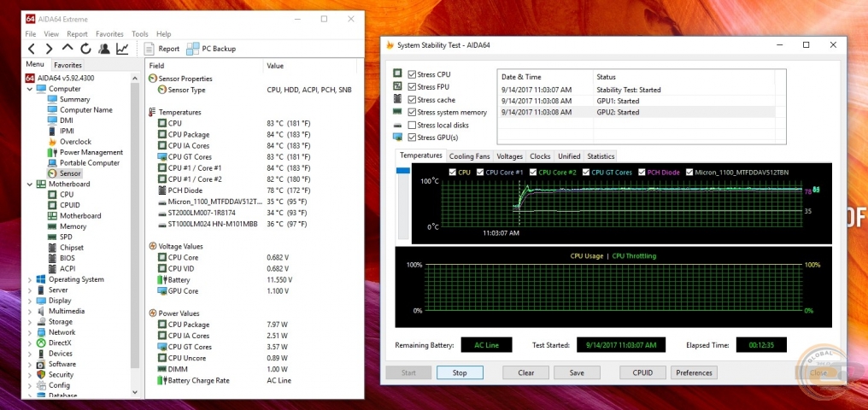This screenshot has height=410, width=868.
Task: Open the File menu
Action: tap(31, 34)
